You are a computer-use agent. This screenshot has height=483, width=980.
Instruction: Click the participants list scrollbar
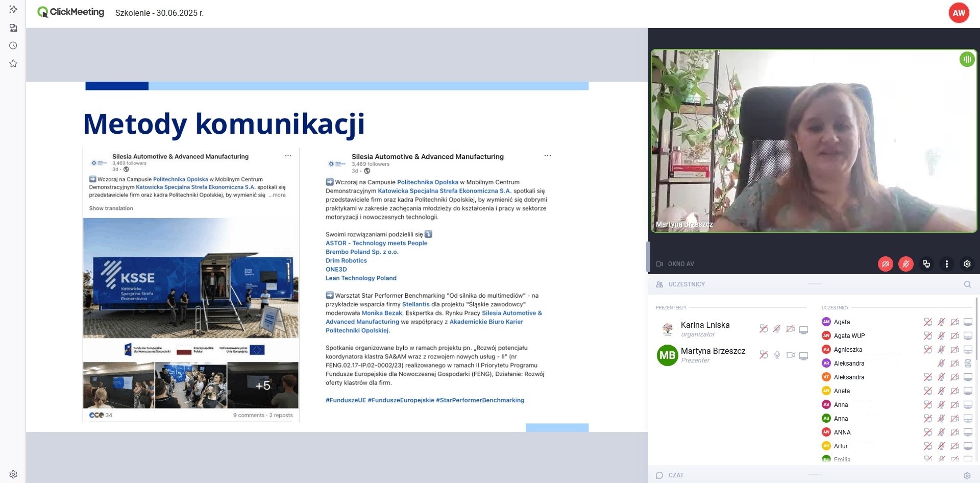pos(977,329)
